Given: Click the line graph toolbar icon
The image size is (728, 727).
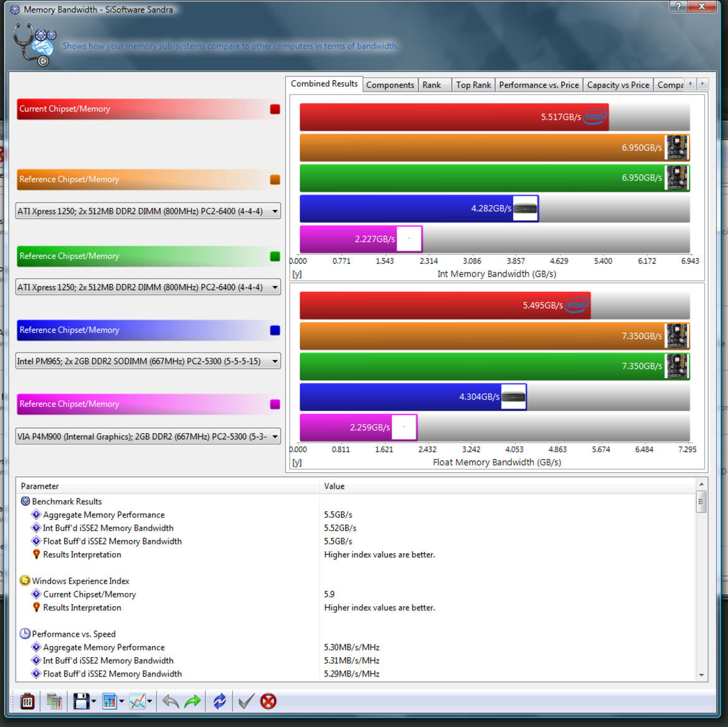Looking at the screenshot, I should tap(138, 701).
